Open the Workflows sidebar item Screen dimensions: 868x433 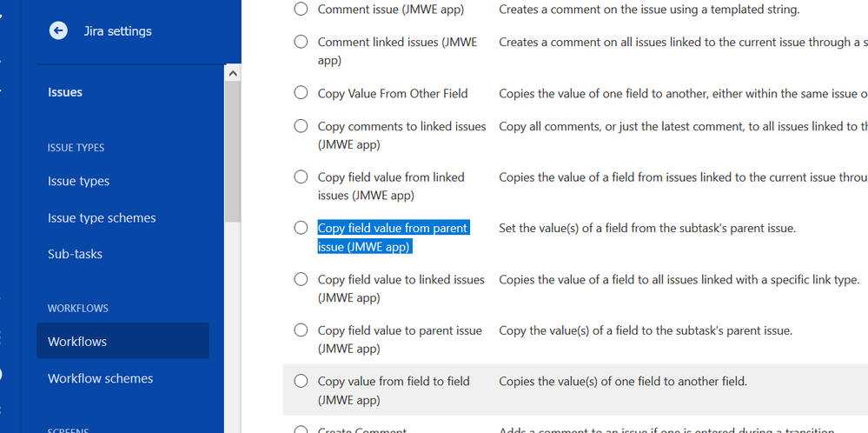pyautogui.click(x=123, y=341)
